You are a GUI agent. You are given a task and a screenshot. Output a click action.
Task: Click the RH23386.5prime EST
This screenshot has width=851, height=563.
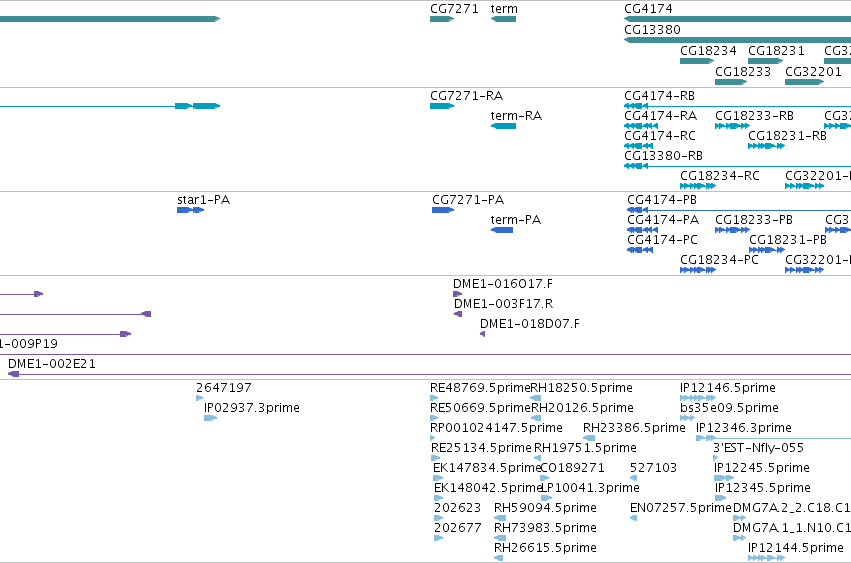(x=589, y=438)
